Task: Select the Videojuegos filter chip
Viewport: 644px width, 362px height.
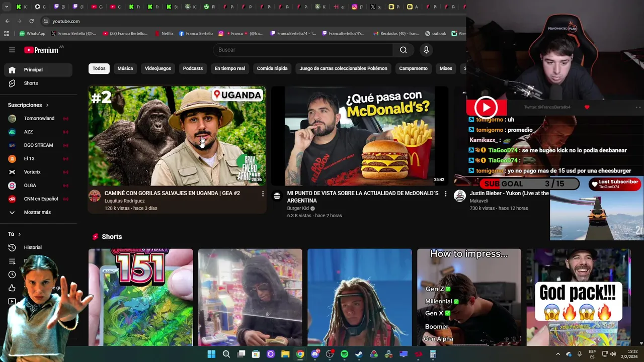Action: point(158,68)
